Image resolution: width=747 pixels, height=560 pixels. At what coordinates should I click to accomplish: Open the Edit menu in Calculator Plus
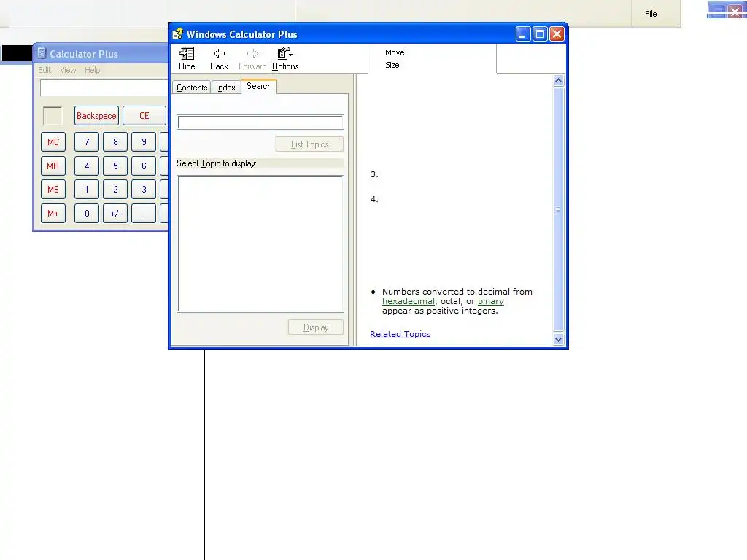(44, 70)
